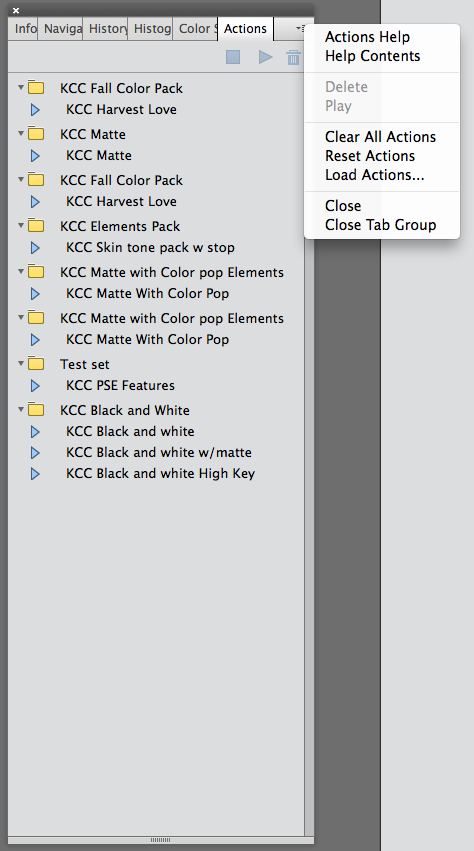Viewport: 474px width, 851px height.
Task: Collapse the Test set folder
Action: coord(21,363)
